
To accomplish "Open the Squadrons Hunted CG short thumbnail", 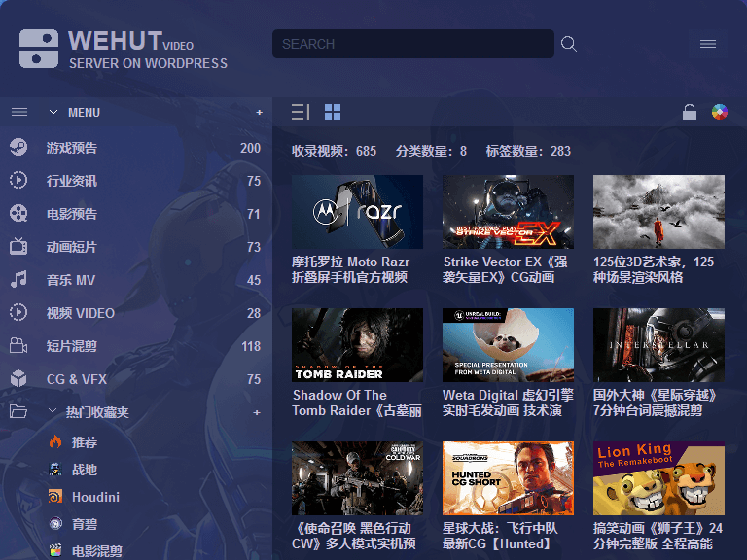I will coord(508,478).
